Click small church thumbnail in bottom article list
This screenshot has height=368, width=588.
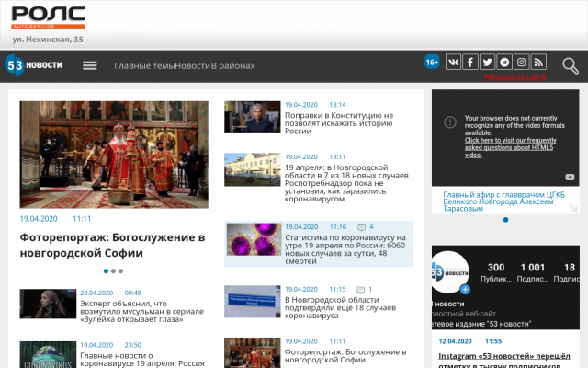pos(253,352)
